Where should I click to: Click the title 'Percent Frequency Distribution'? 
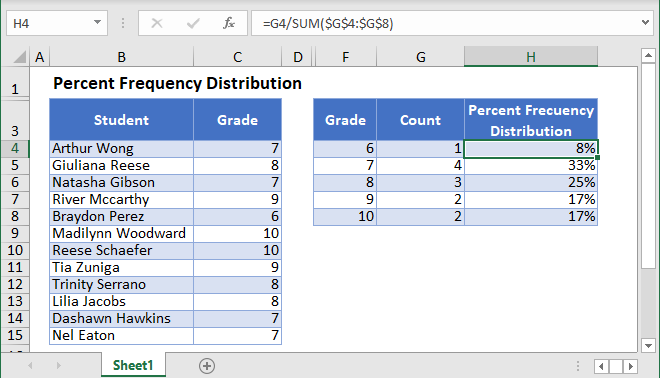tap(177, 83)
